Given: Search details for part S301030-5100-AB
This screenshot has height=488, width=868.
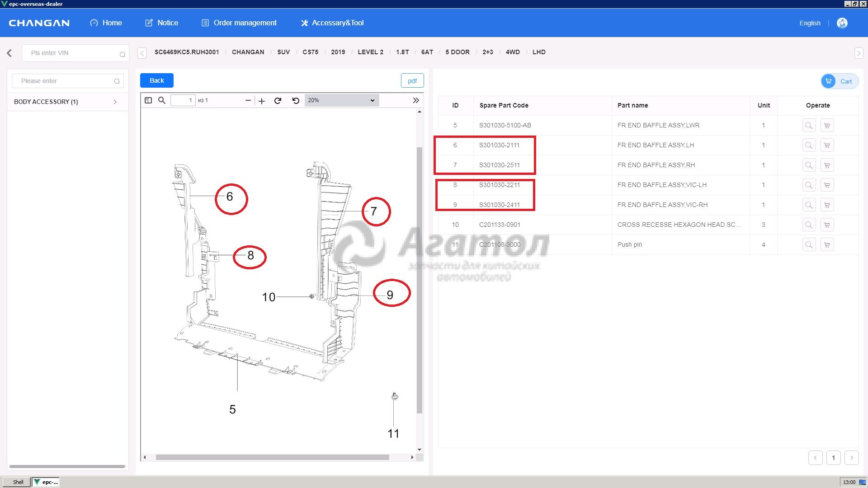Looking at the screenshot, I should tap(809, 126).
